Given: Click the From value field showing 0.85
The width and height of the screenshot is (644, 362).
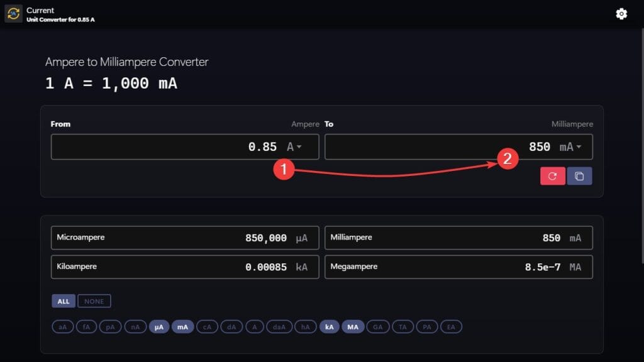Looking at the screenshot, I should pyautogui.click(x=185, y=147).
